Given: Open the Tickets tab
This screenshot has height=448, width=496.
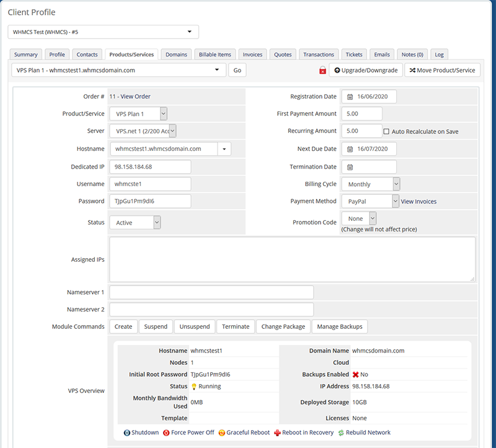Looking at the screenshot, I should (x=354, y=55).
